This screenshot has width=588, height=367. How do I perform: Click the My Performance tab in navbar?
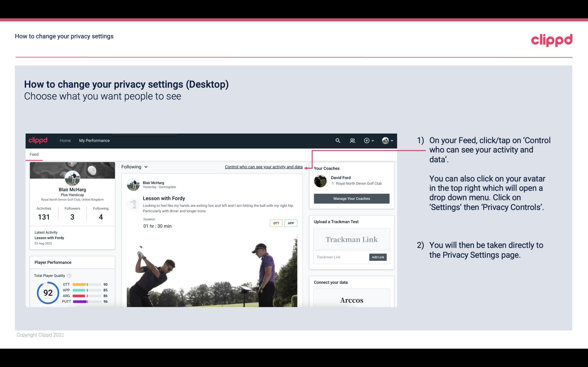(x=94, y=140)
